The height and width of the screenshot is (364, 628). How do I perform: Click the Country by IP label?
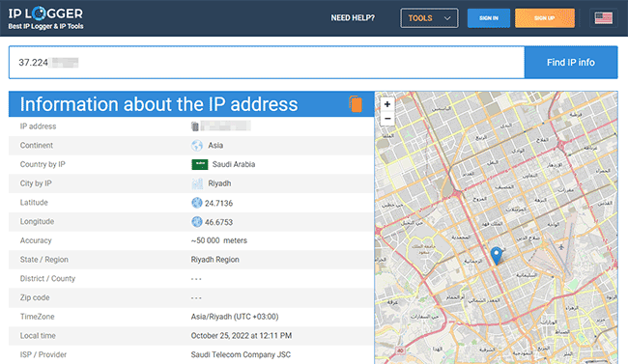(43, 164)
